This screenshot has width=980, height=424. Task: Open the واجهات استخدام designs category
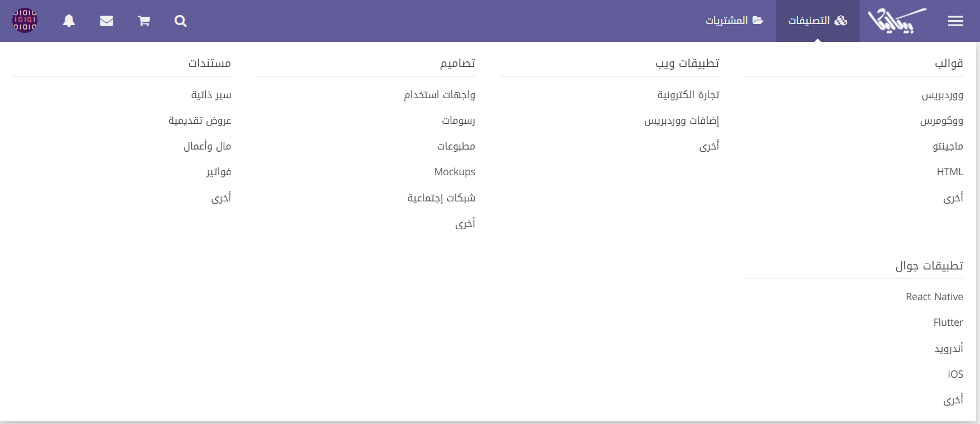(440, 95)
